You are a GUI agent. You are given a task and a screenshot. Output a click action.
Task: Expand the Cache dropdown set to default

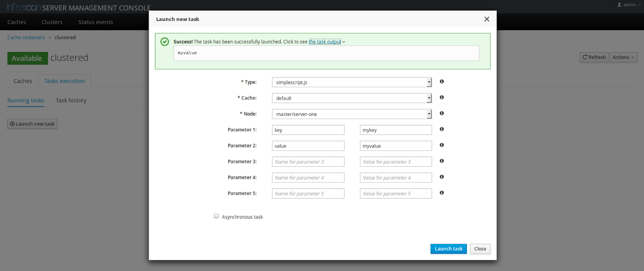click(x=351, y=98)
